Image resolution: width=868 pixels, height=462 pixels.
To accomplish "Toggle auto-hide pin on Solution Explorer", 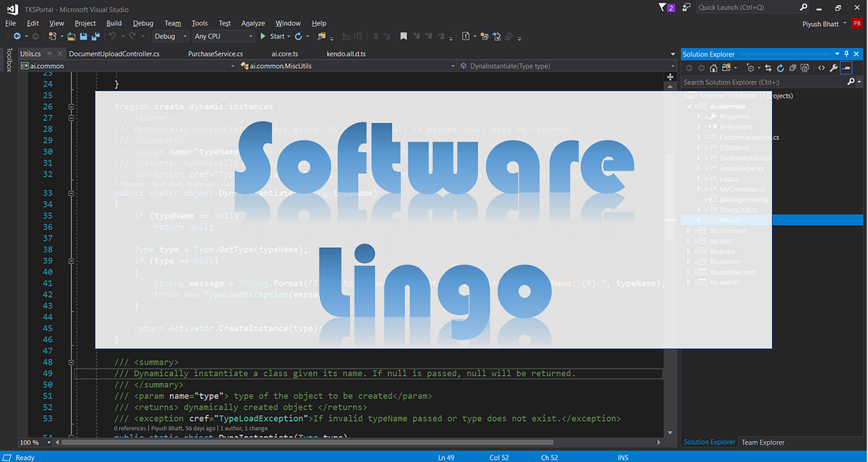I will tap(847, 54).
